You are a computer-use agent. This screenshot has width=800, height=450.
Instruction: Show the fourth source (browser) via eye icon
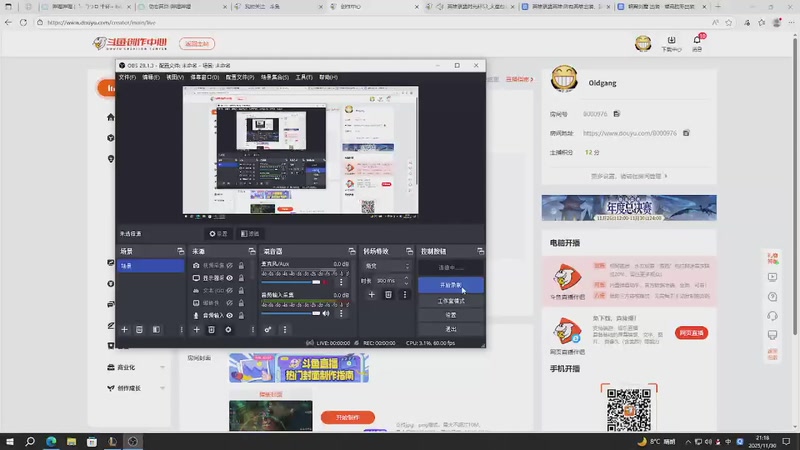point(230,303)
